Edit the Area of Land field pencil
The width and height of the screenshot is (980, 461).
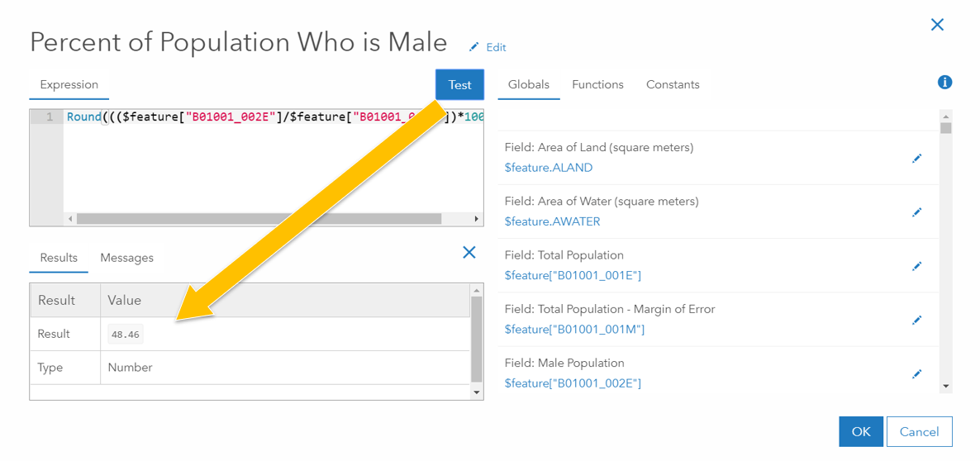click(916, 159)
